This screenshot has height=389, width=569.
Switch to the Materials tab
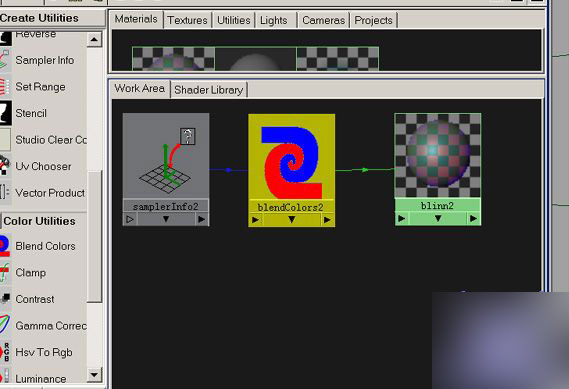(136, 19)
